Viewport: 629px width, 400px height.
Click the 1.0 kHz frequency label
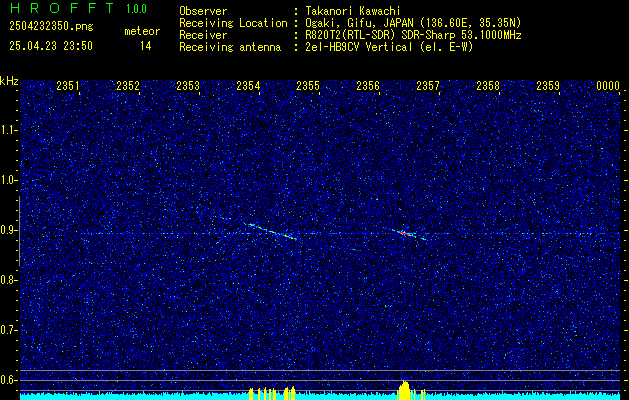(x=8, y=180)
